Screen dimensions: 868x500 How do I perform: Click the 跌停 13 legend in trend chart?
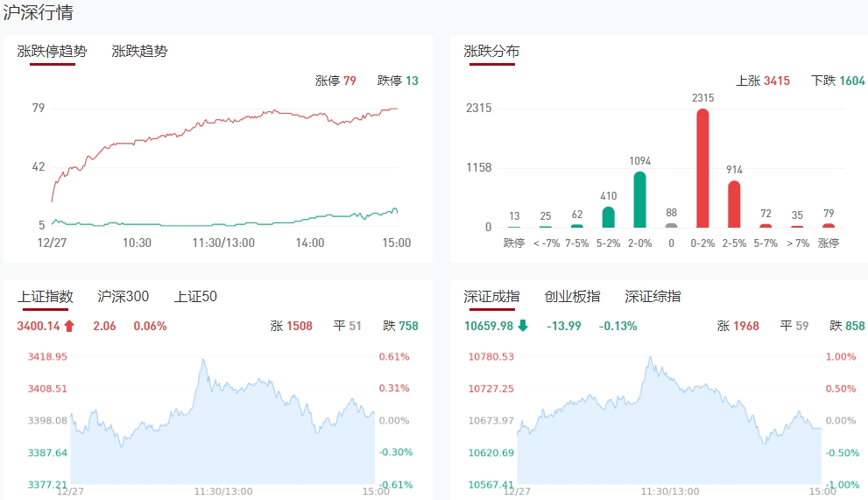(398, 81)
